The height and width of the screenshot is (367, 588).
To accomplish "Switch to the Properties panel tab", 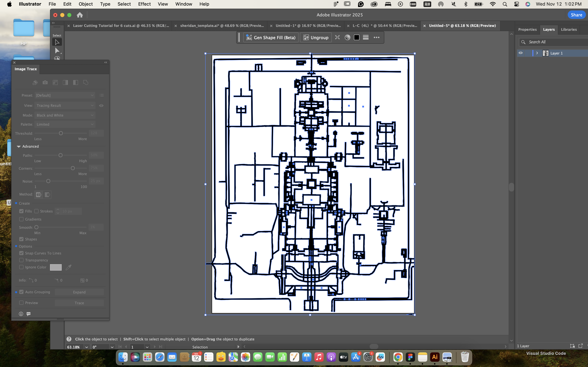I will (527, 29).
